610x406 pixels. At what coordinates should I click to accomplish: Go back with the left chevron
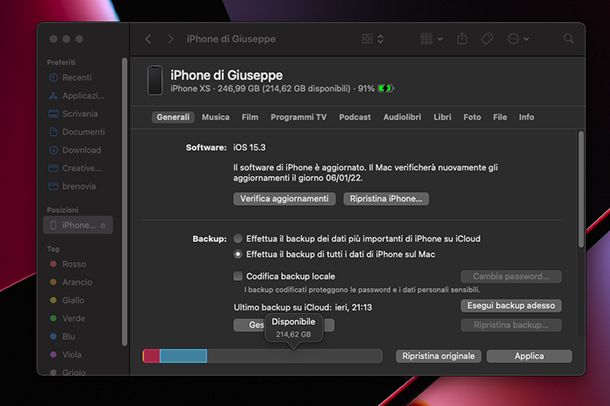point(148,39)
